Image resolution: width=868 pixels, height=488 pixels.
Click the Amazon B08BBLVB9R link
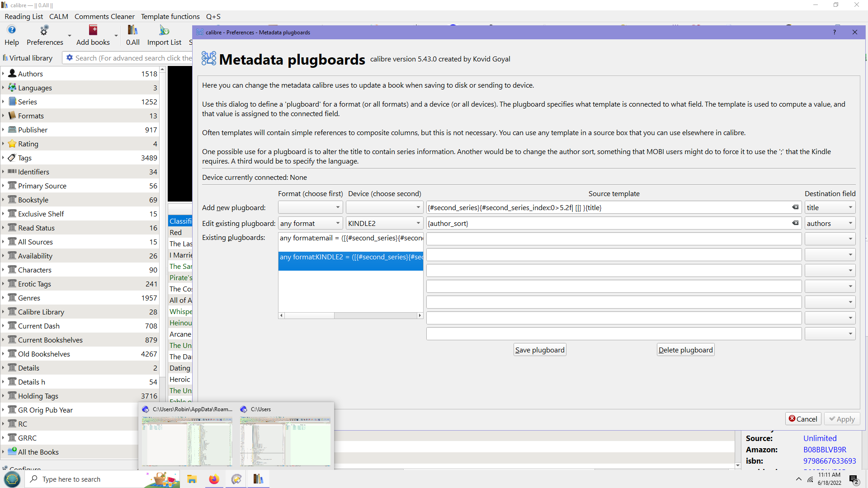click(x=825, y=450)
